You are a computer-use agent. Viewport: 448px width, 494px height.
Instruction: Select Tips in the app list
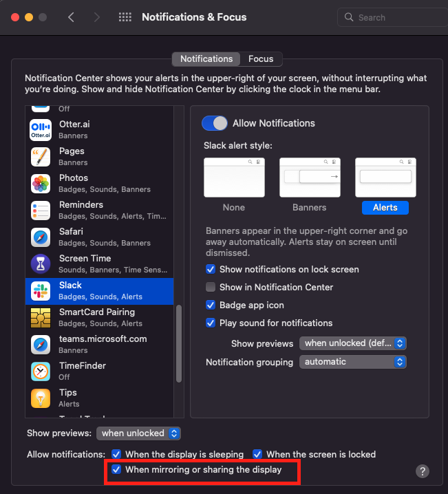tap(99, 398)
